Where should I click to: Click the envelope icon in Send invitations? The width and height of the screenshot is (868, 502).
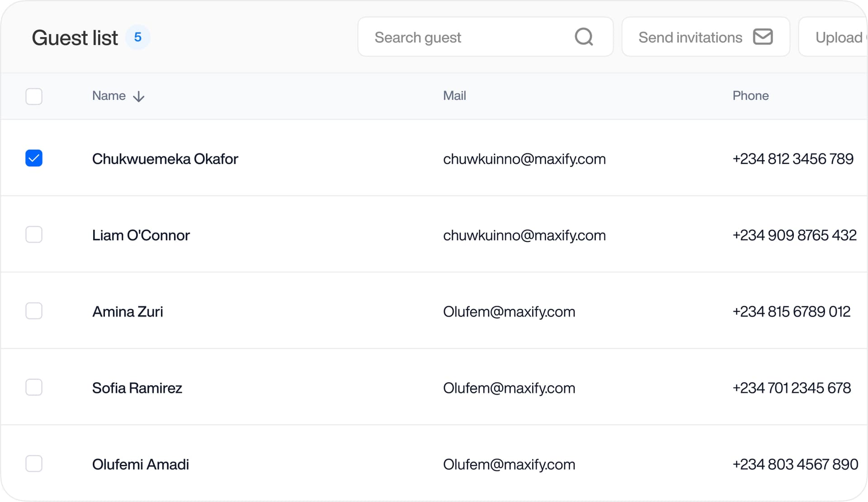coord(763,37)
